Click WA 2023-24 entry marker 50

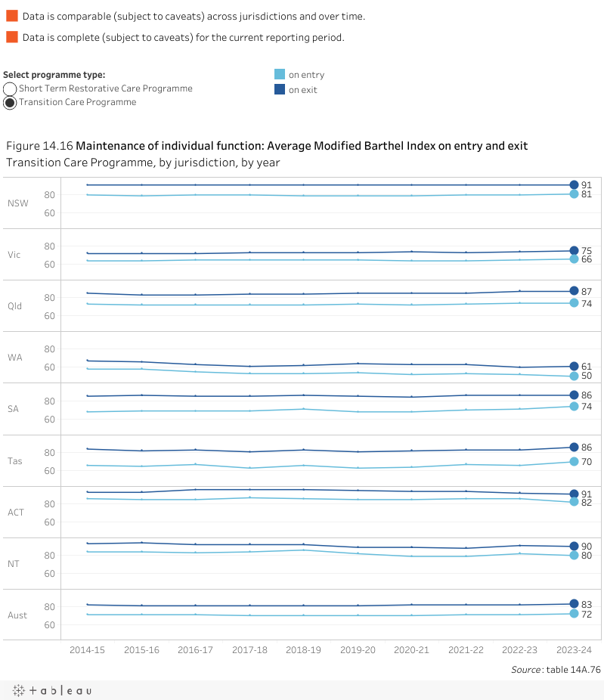tap(574, 376)
